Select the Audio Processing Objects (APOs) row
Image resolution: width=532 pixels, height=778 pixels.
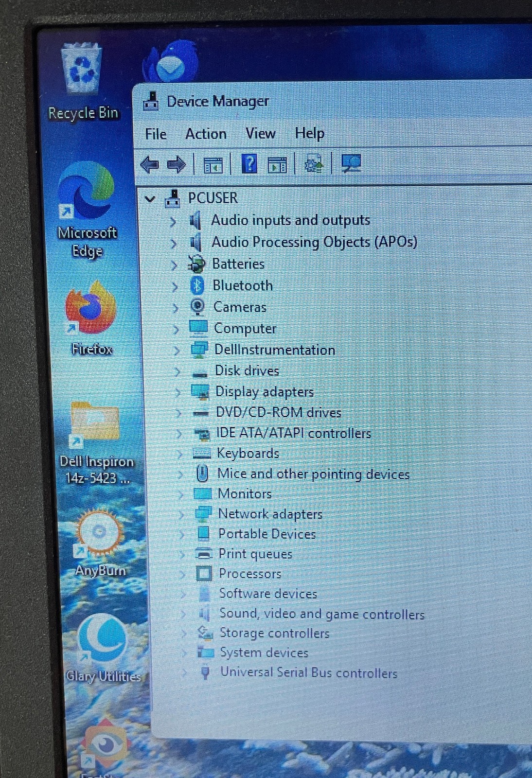[x=303, y=242]
